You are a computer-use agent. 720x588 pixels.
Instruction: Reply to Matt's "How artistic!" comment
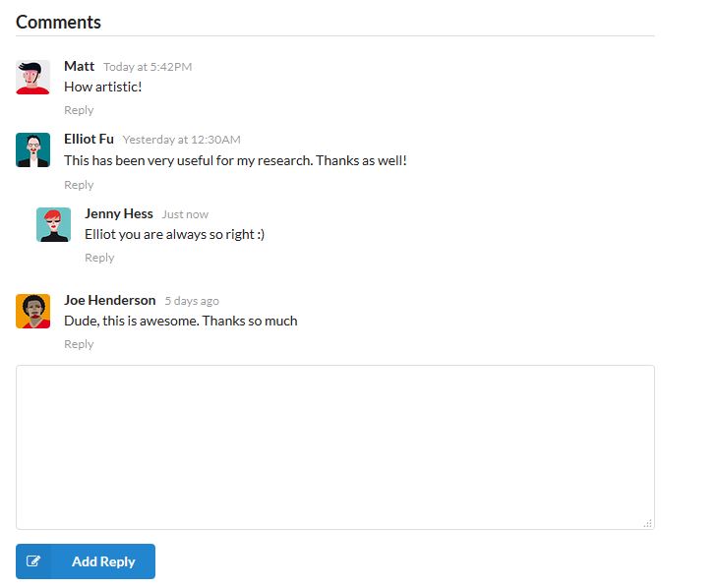[79, 110]
